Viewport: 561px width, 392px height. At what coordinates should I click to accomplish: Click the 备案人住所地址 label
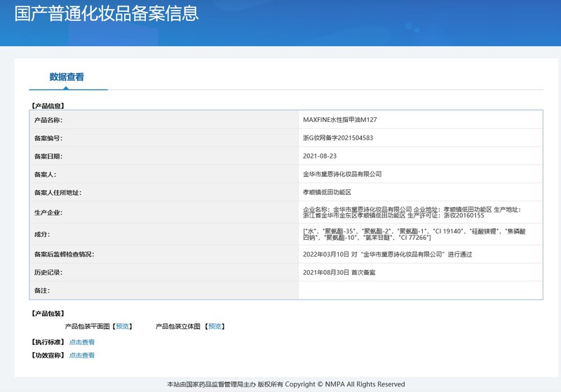(x=58, y=192)
